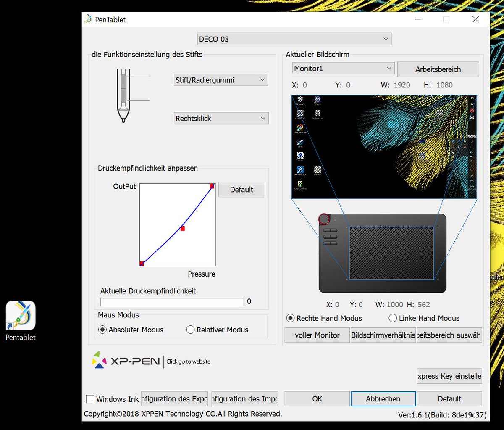Click middle red point on pressure curve
Screen dimensions: 504x430
pos(182,228)
